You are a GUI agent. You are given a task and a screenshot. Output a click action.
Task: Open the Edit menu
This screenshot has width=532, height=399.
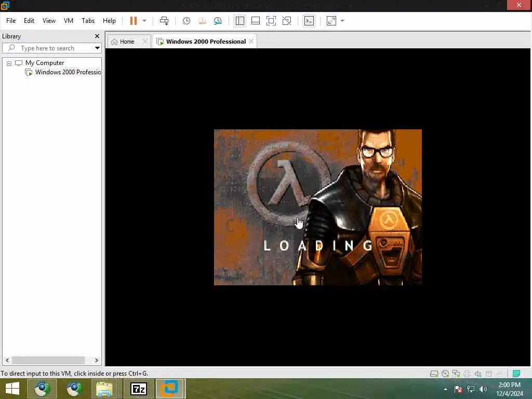coord(29,21)
